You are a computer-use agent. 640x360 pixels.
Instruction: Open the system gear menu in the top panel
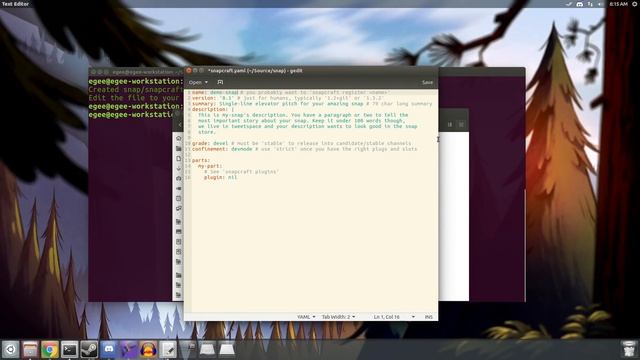point(635,4)
